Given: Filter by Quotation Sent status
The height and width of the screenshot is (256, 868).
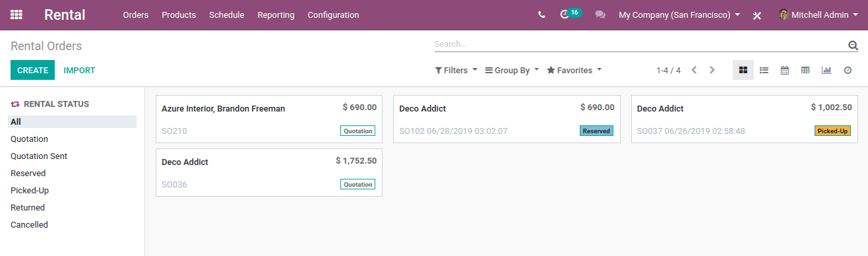Looking at the screenshot, I should tap(72, 156).
